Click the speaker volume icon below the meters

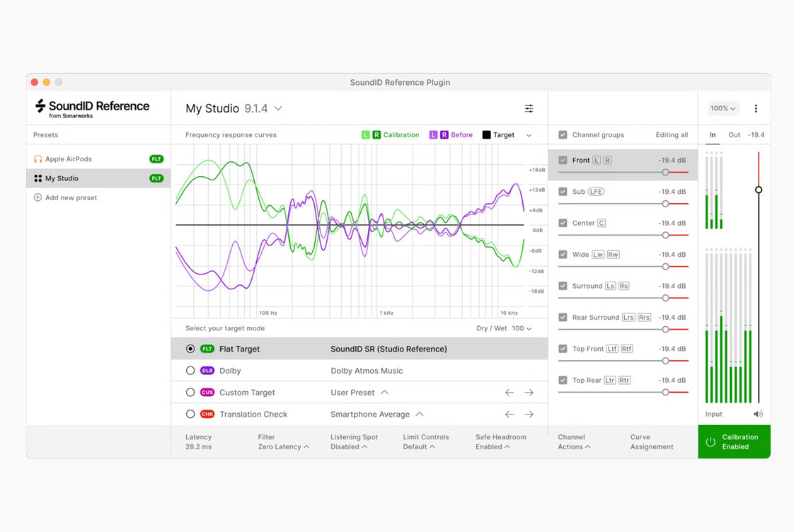click(758, 414)
